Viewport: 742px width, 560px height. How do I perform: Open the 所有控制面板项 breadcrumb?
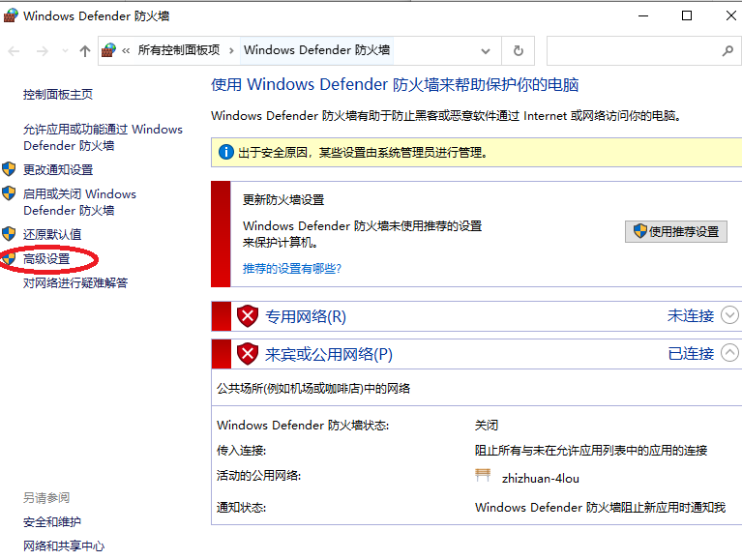click(179, 50)
